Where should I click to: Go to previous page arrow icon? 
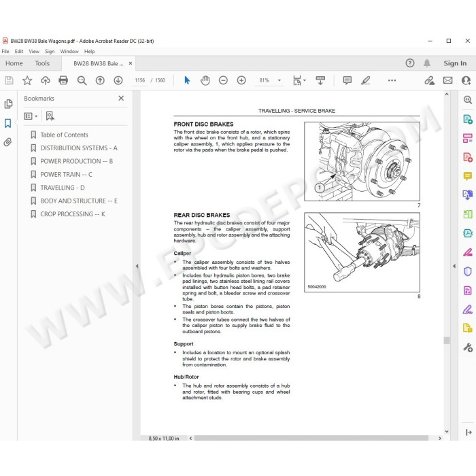coord(100,80)
